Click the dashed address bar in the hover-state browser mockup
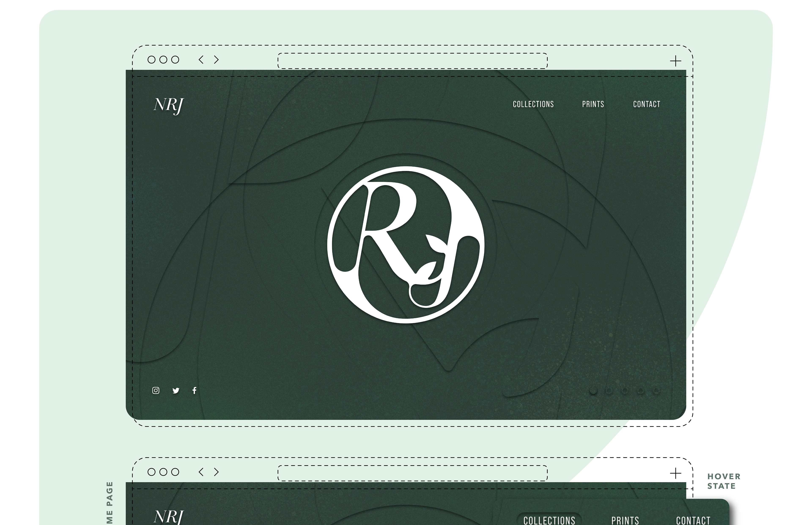The height and width of the screenshot is (525, 812). (x=413, y=473)
